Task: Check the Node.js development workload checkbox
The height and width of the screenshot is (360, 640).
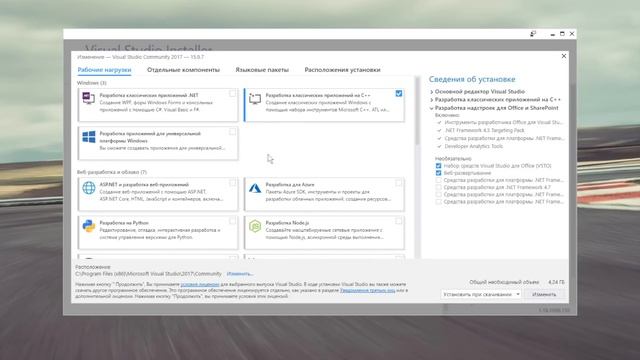Action: click(399, 221)
